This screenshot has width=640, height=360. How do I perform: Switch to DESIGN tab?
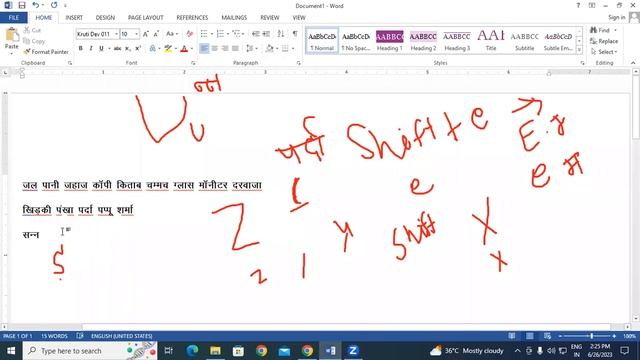[x=105, y=18]
